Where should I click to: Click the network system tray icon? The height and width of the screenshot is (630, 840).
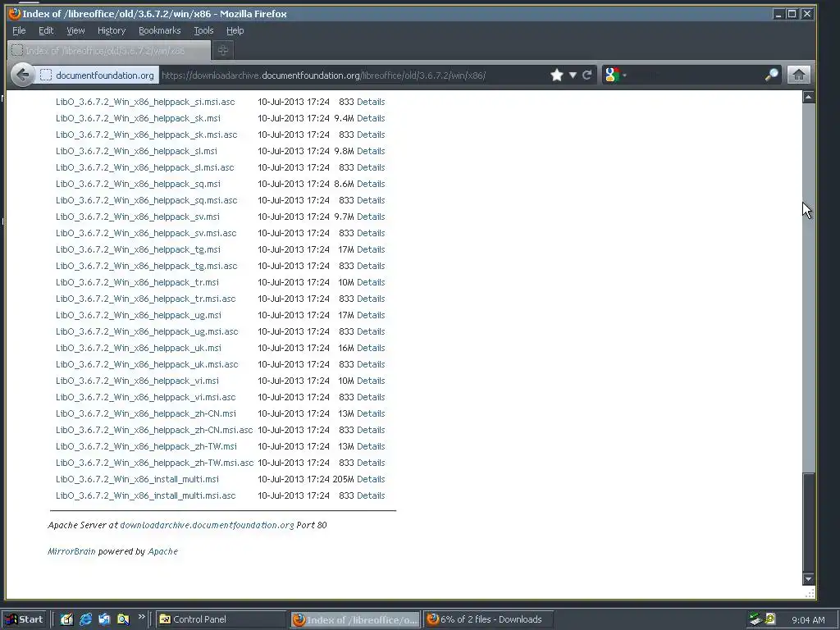tap(756, 619)
